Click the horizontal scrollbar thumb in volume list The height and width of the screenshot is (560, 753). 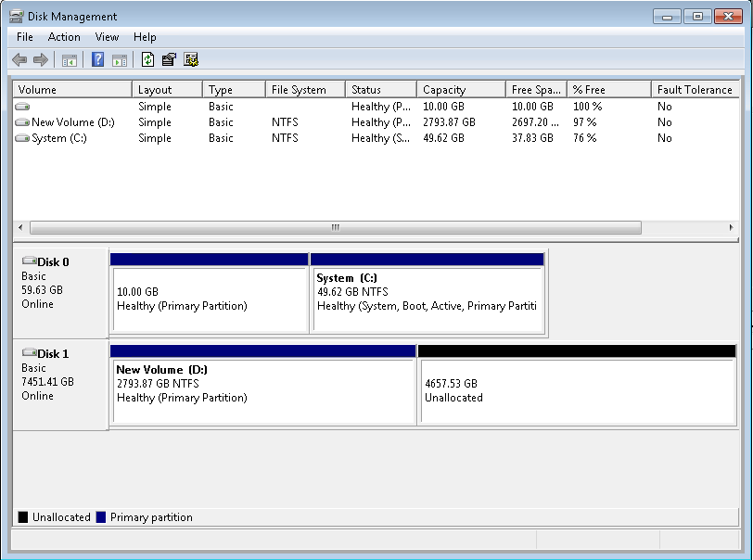pyautogui.click(x=335, y=228)
